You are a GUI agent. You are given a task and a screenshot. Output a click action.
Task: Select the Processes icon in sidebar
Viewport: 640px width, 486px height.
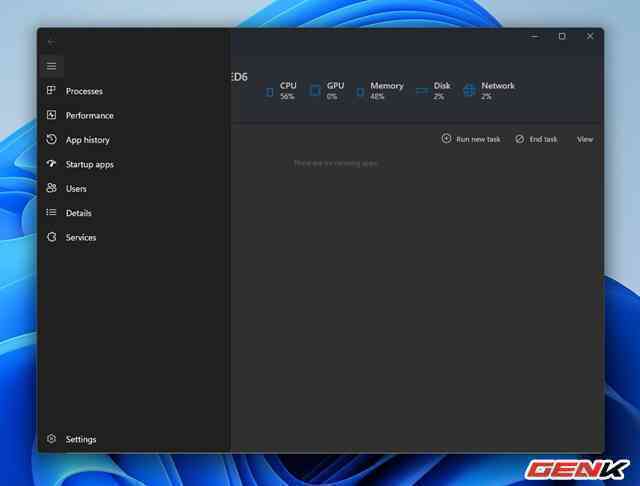tap(51, 90)
